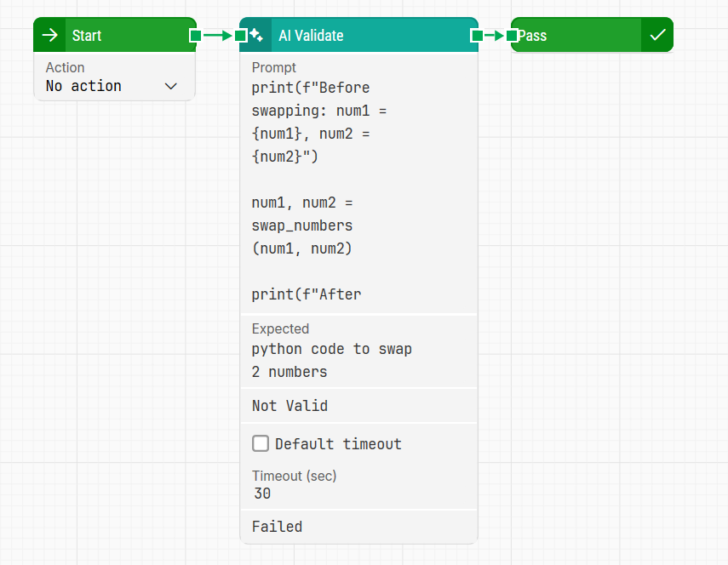Screen dimensions: 728x565
Task: Click the Default timeout label
Action: [x=338, y=444]
